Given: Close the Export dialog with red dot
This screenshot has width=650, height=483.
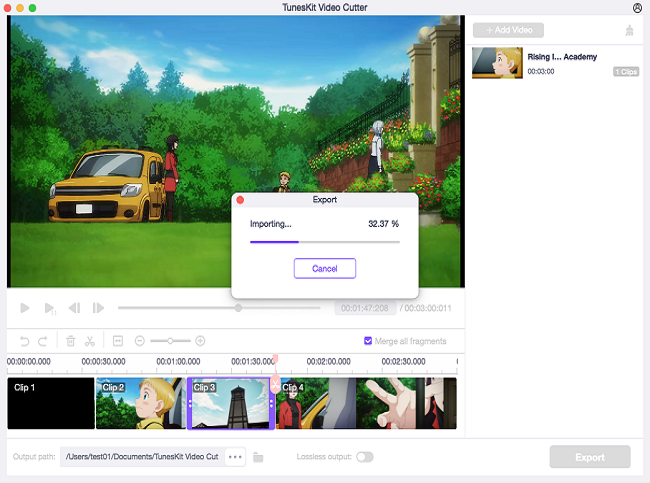Looking at the screenshot, I should [240, 200].
